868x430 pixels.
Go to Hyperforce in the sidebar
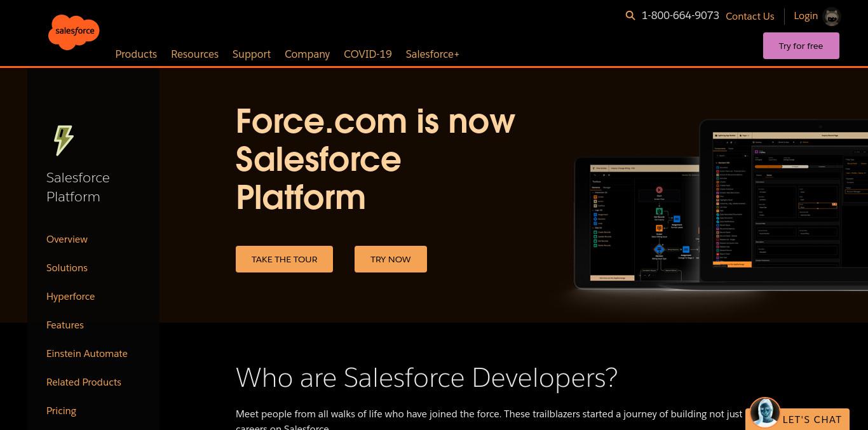(x=71, y=296)
